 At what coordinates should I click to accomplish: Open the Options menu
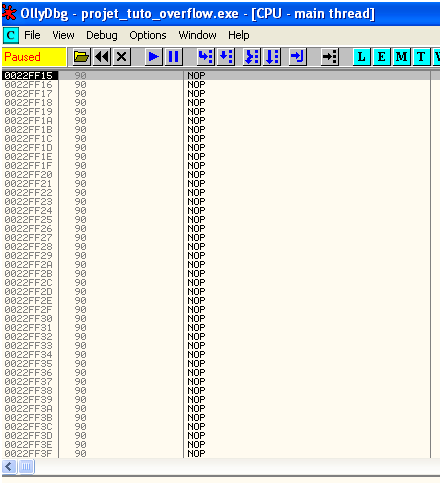pos(148,35)
